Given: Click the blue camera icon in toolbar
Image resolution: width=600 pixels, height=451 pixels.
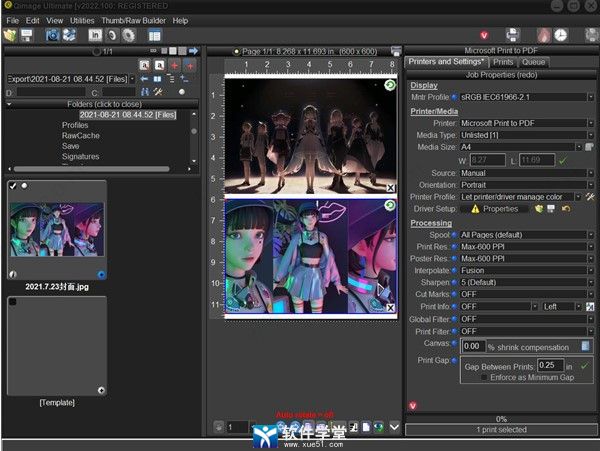Looking at the screenshot, I should point(52,36).
